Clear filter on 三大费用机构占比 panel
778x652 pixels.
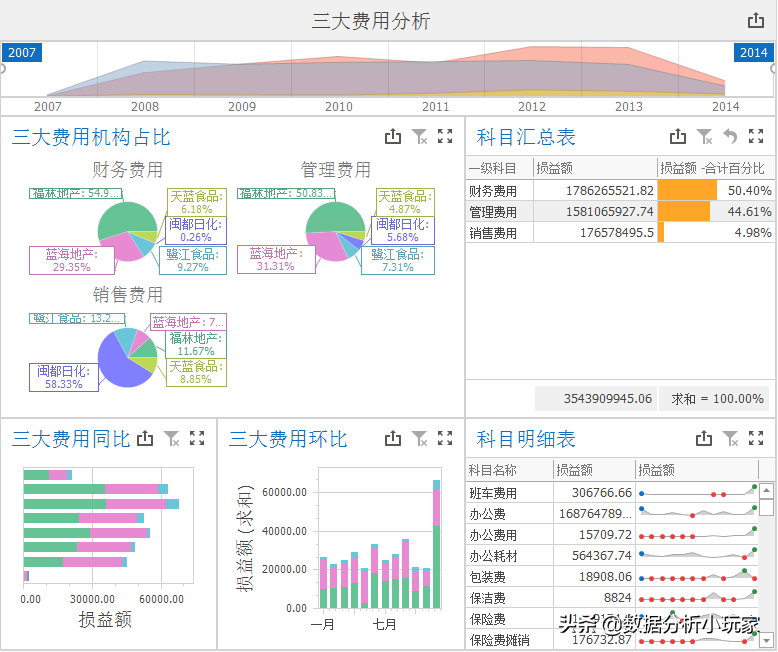[420, 137]
